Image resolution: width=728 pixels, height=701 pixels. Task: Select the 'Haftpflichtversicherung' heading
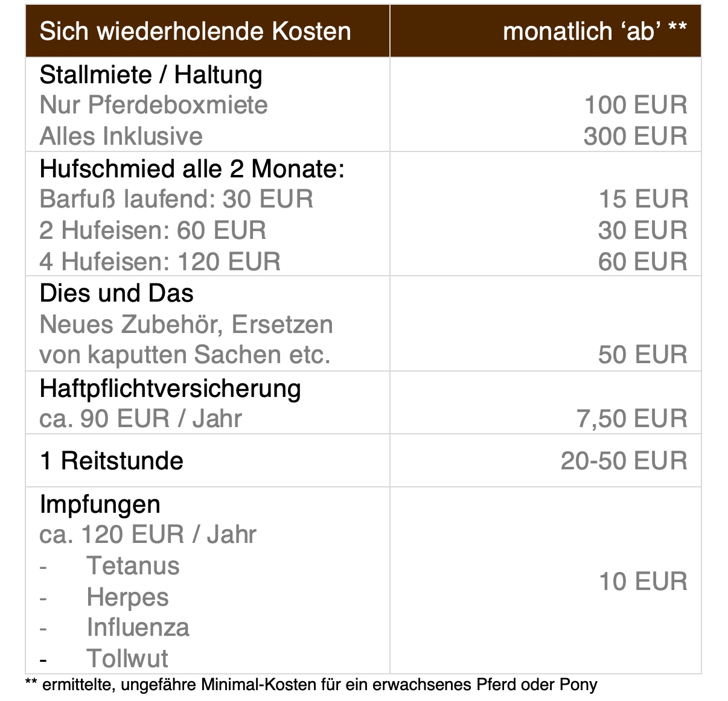(x=170, y=389)
